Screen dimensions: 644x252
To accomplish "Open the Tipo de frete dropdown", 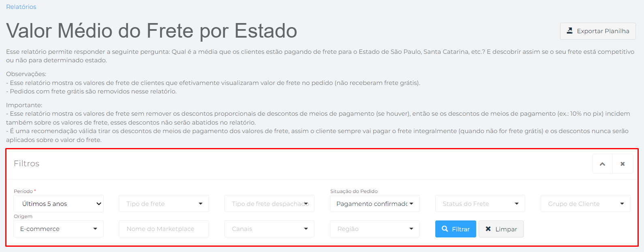I will coord(164,203).
